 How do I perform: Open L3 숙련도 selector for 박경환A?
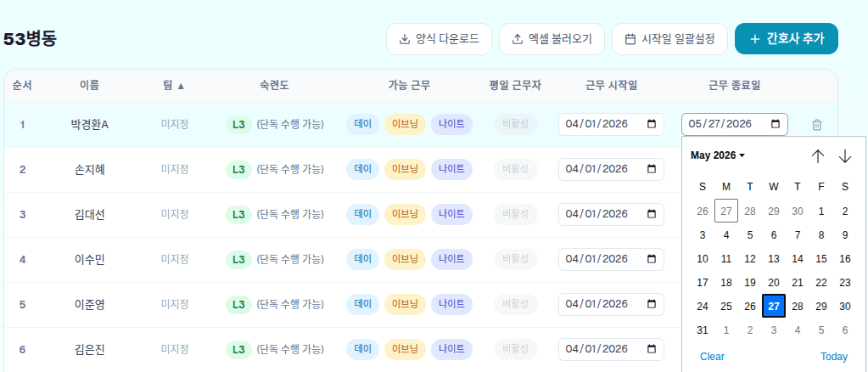238,125
